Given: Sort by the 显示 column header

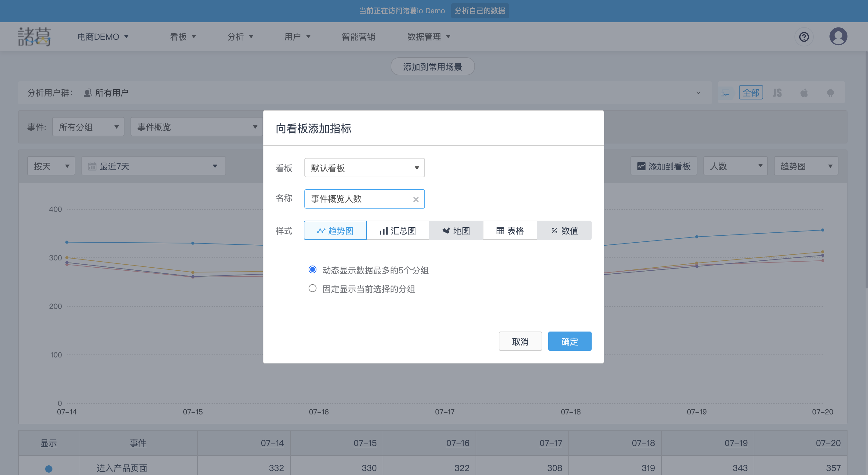Looking at the screenshot, I should coord(49,443).
